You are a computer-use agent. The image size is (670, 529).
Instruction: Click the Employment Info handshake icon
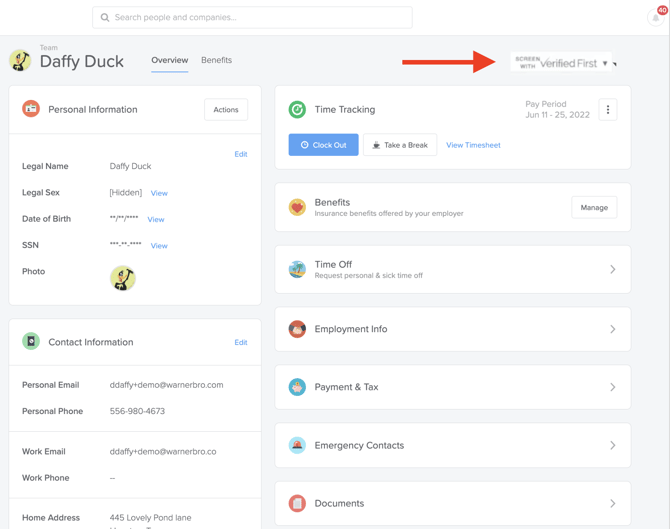(297, 329)
